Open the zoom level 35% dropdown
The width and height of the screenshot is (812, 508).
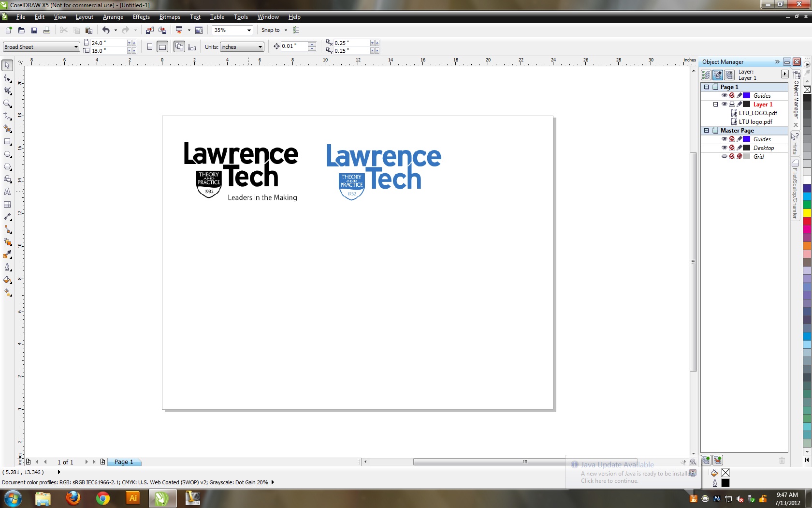pyautogui.click(x=249, y=30)
